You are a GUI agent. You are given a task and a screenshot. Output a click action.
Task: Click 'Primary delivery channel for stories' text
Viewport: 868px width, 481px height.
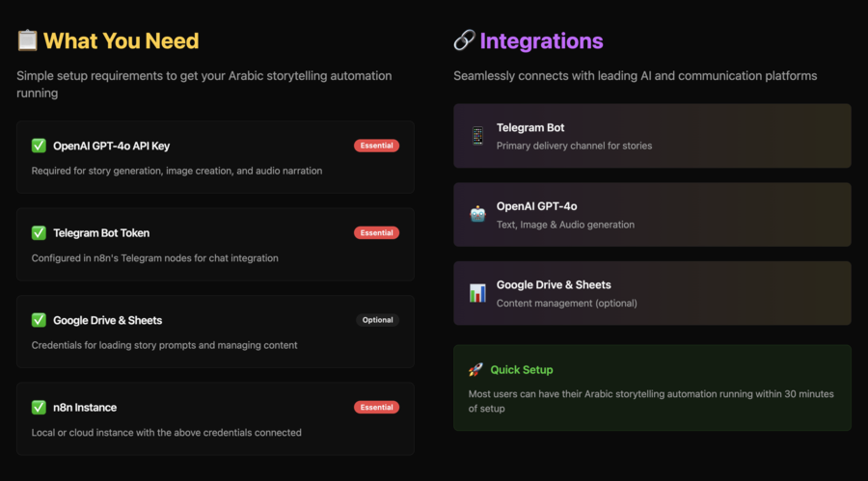pos(574,146)
